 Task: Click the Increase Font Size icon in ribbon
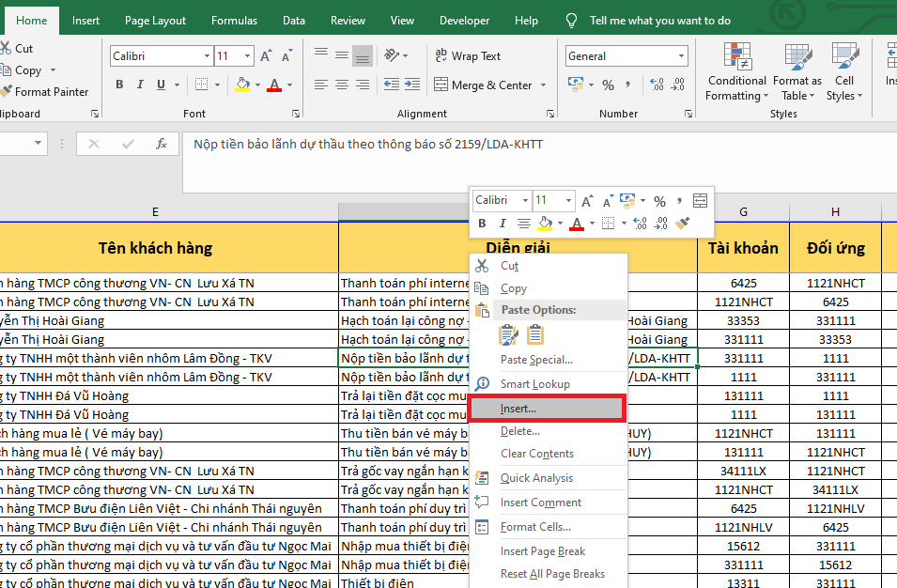click(x=266, y=56)
